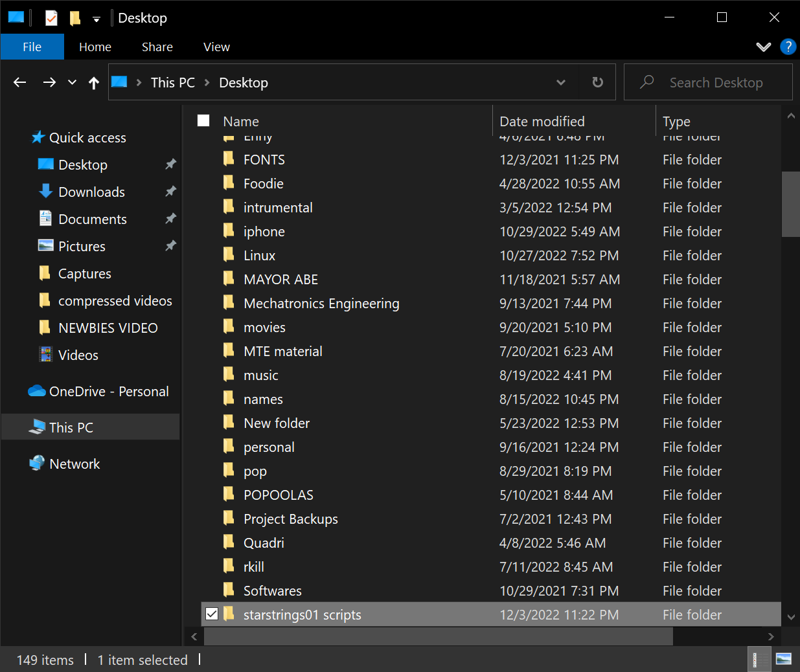Open NEWBIES VIDEO in the sidebar

click(108, 328)
